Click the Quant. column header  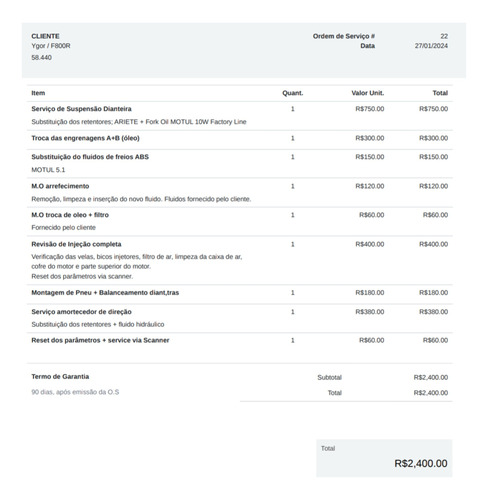point(293,93)
